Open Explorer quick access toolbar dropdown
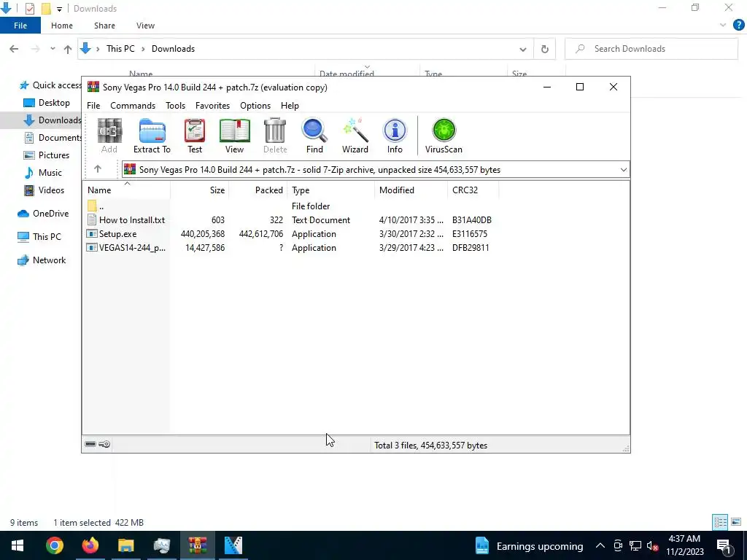The width and height of the screenshot is (747, 560). [x=59, y=9]
